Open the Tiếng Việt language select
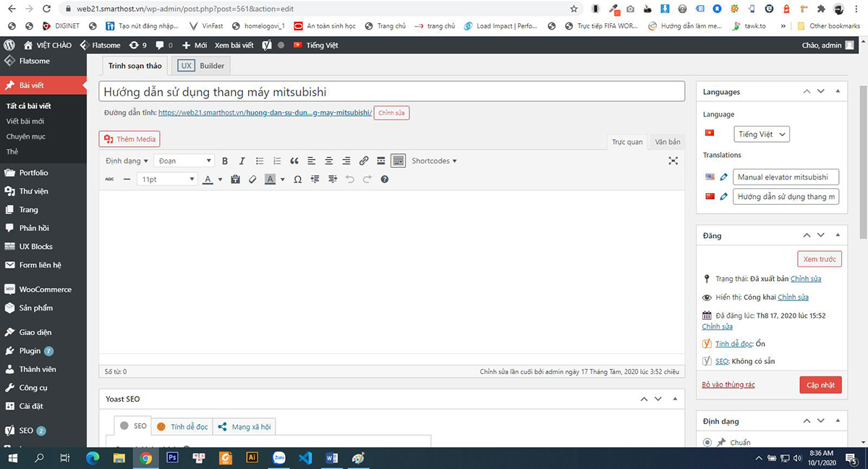The image size is (868, 469). click(x=761, y=134)
